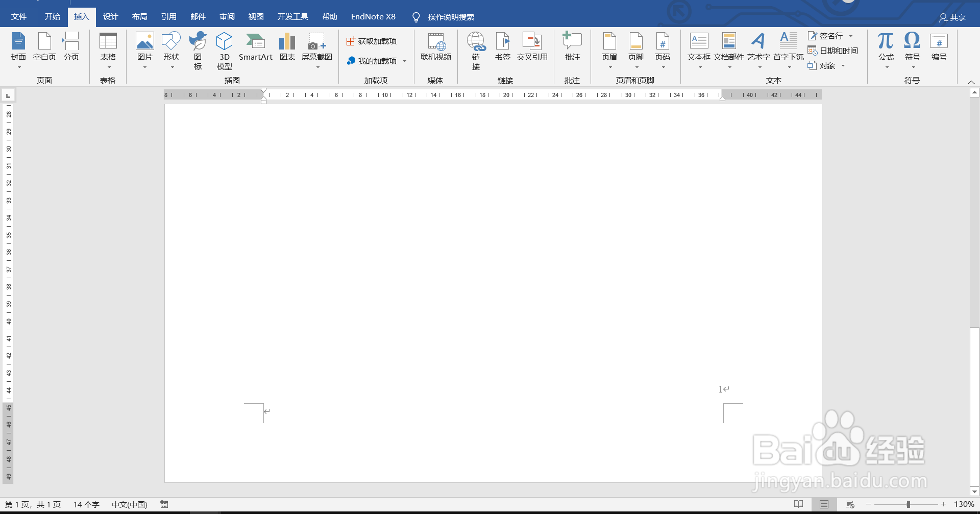
Task: Click the vertical scrollbar down arrow
Action: [974, 492]
